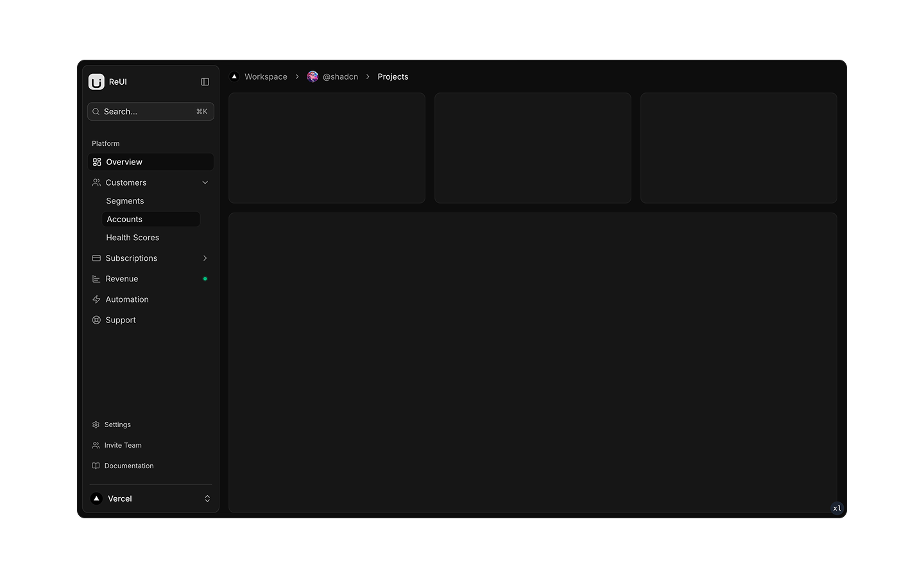
Task: Open Customers menu item
Action: (x=151, y=182)
